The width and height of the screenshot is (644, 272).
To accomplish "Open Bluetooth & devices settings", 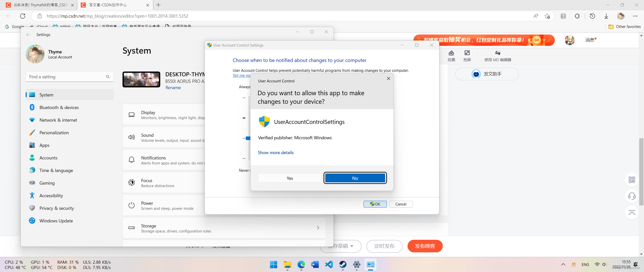I will pyautogui.click(x=59, y=107).
